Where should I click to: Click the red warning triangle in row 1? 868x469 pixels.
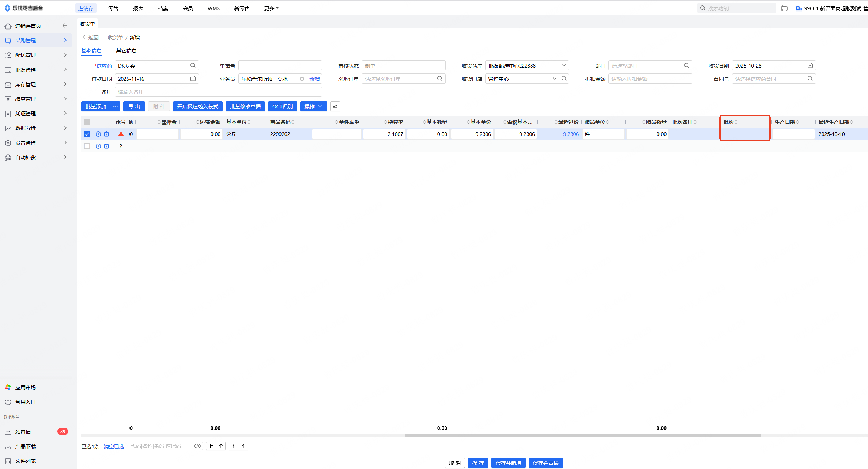(x=121, y=134)
